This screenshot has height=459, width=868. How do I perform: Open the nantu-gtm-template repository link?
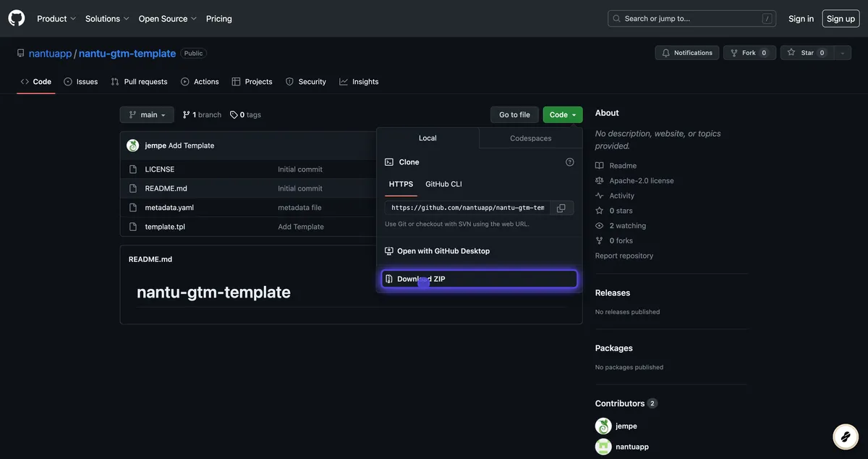tap(127, 54)
